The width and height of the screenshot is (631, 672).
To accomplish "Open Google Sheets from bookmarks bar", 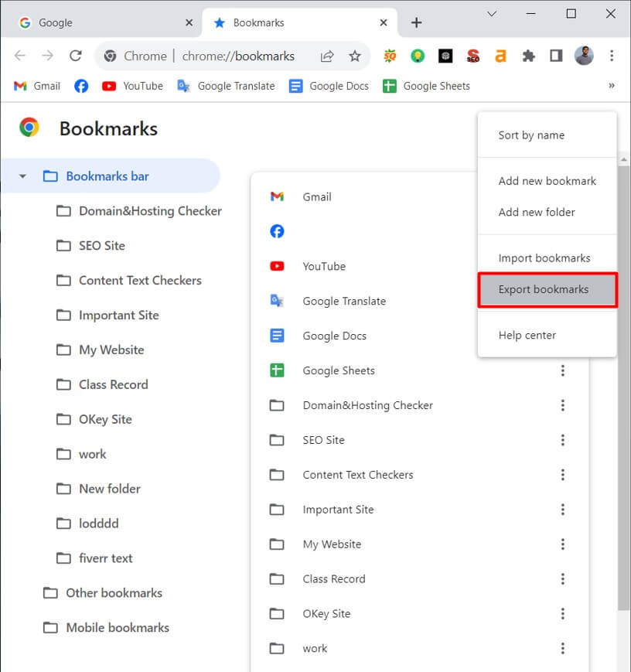I will click(426, 86).
